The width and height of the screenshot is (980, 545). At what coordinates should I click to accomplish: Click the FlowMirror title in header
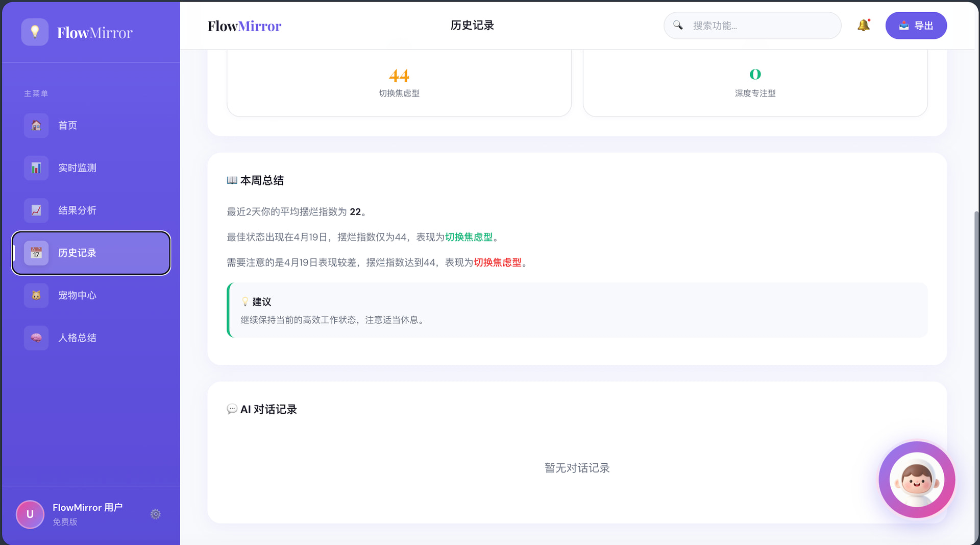(244, 26)
